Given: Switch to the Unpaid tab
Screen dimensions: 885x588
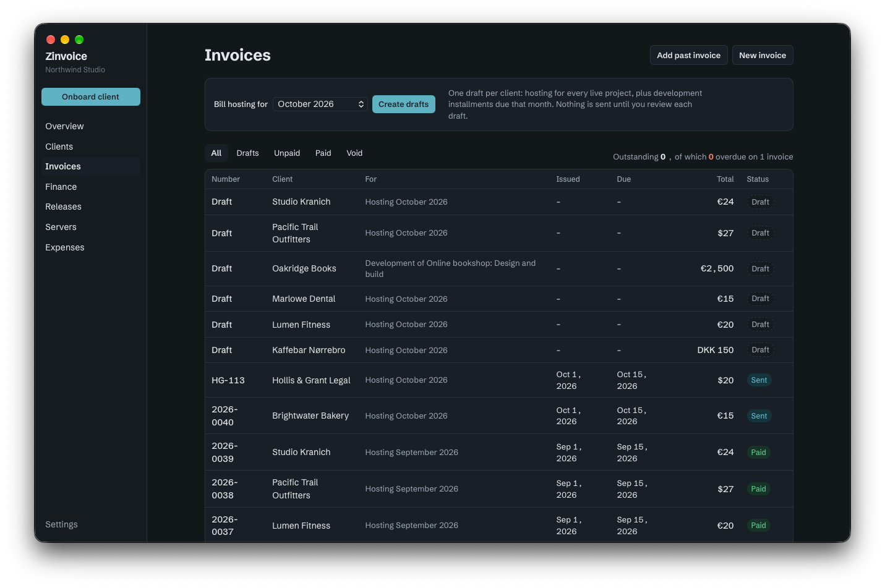Looking at the screenshot, I should (x=287, y=153).
